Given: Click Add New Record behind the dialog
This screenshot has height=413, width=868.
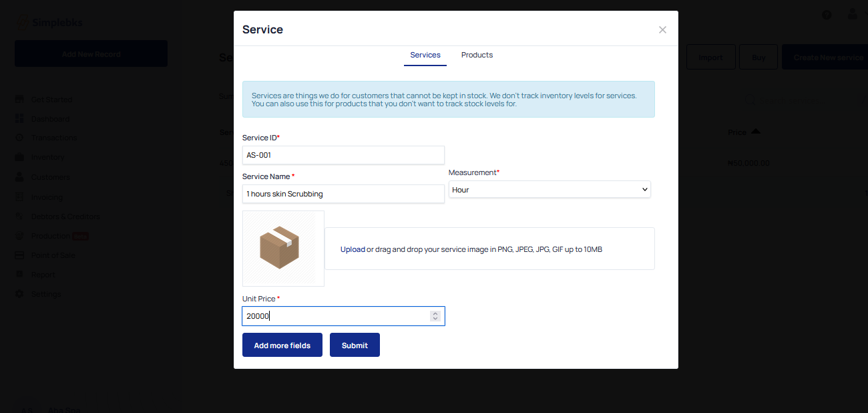Looking at the screenshot, I should [x=91, y=54].
